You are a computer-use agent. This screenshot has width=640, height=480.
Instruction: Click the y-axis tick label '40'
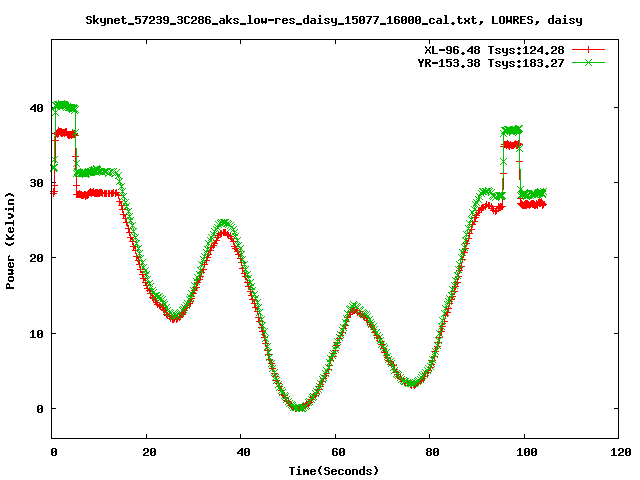(37, 108)
